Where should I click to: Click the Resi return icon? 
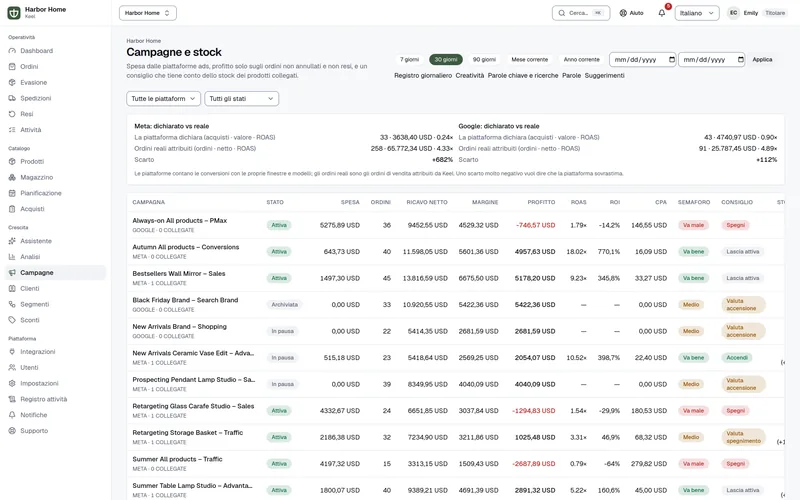point(12,114)
